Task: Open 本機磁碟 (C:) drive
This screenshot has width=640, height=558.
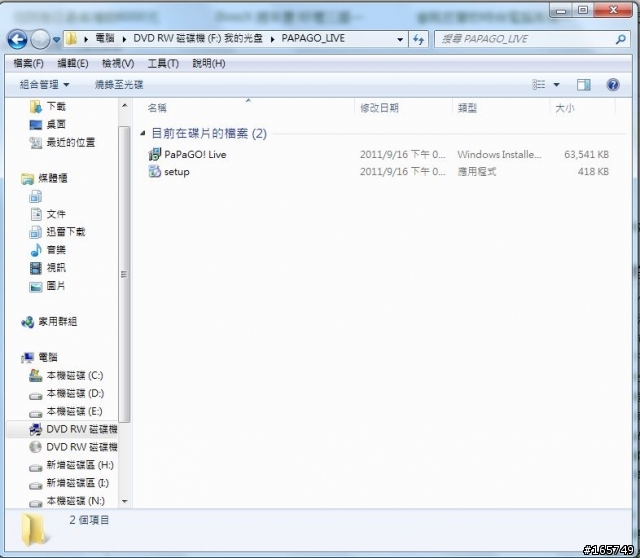Action: pyautogui.click(x=75, y=375)
